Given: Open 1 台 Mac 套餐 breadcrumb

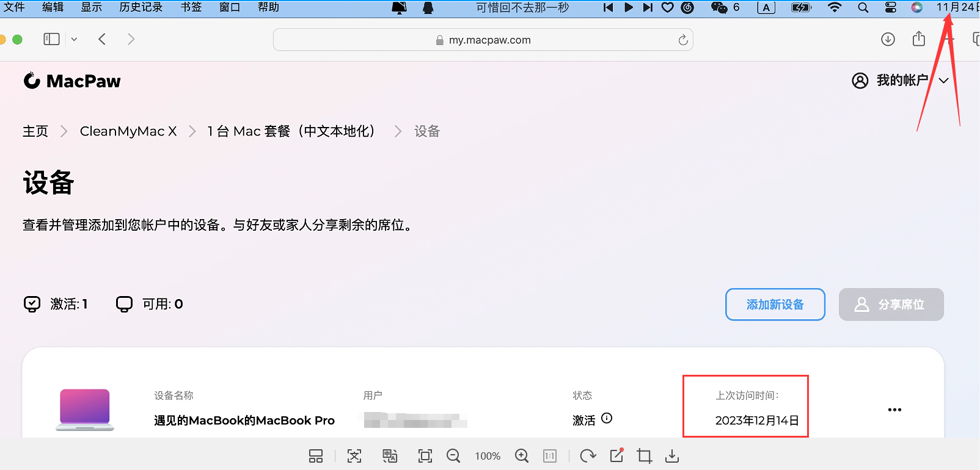Looking at the screenshot, I should 291,131.
